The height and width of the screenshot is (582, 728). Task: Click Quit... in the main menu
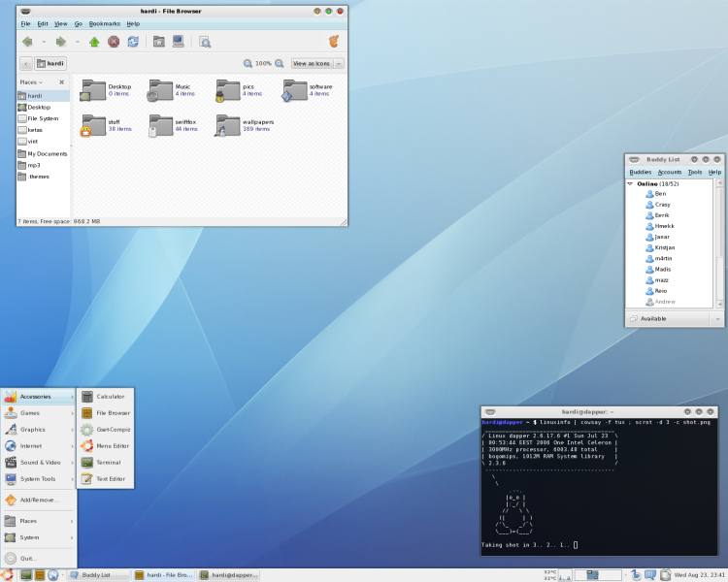tap(39, 559)
